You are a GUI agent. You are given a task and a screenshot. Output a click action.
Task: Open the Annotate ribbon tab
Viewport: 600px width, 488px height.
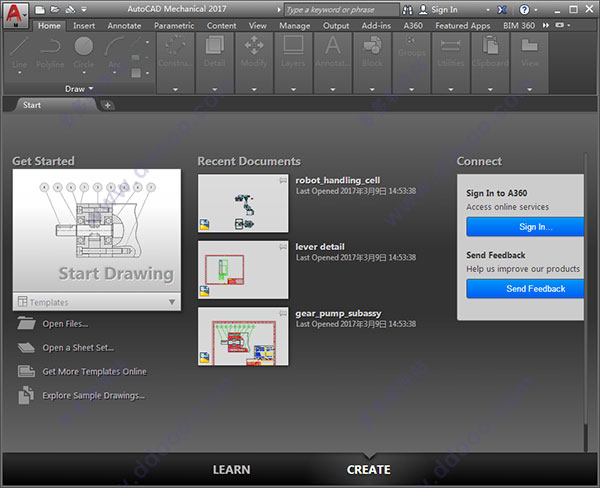(124, 26)
